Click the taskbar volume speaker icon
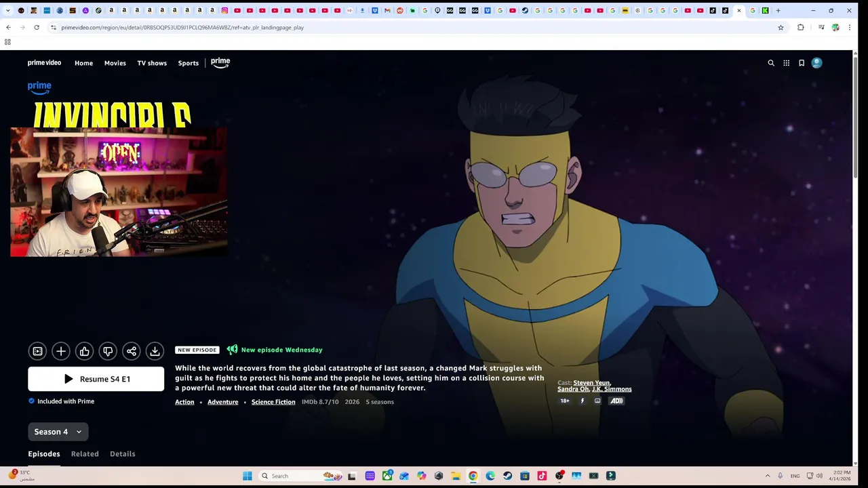Image resolution: width=868 pixels, height=488 pixels. click(819, 476)
